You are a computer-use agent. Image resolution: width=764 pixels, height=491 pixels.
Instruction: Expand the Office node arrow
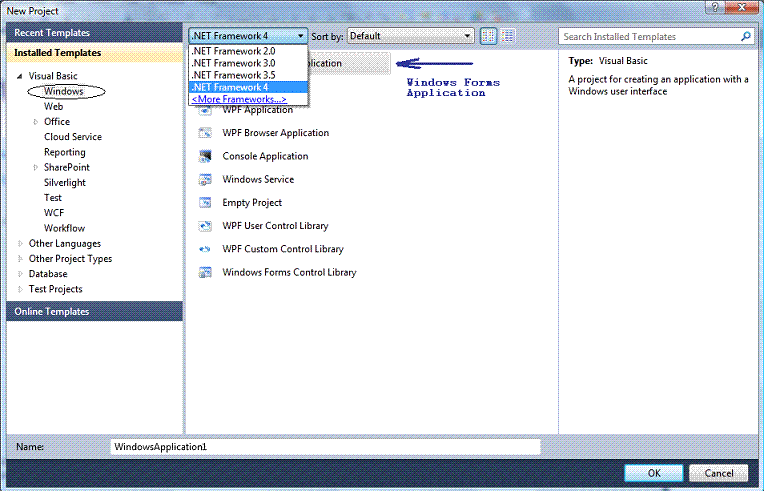click(x=35, y=122)
